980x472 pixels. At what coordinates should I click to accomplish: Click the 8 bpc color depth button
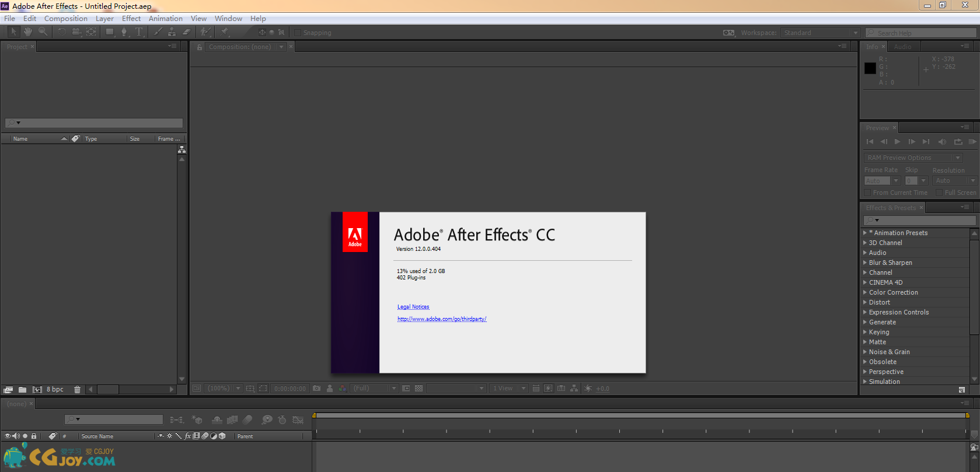tap(55, 390)
